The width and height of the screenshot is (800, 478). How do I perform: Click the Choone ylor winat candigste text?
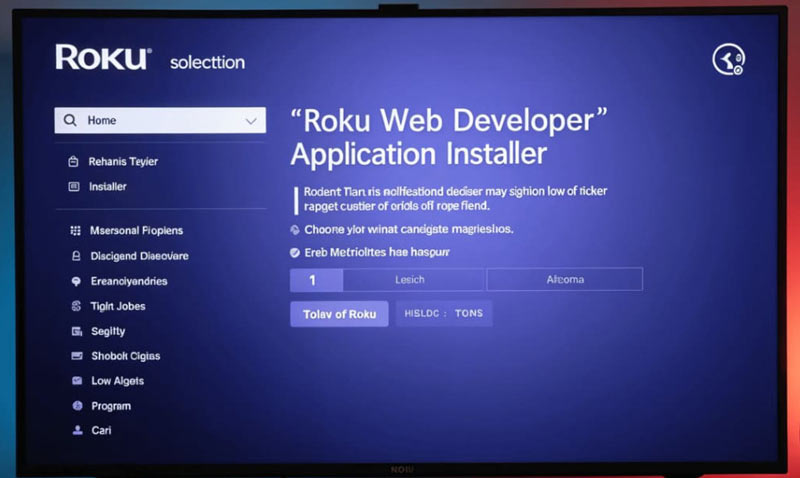[409, 230]
